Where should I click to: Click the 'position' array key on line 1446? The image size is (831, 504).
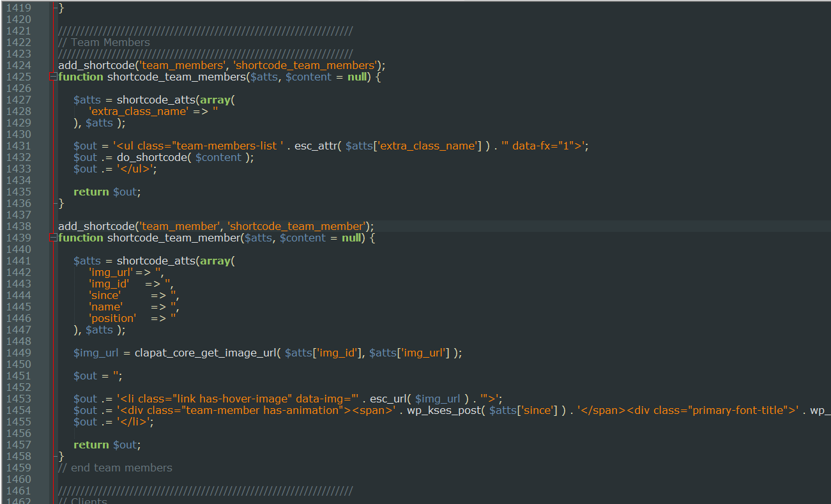click(112, 318)
